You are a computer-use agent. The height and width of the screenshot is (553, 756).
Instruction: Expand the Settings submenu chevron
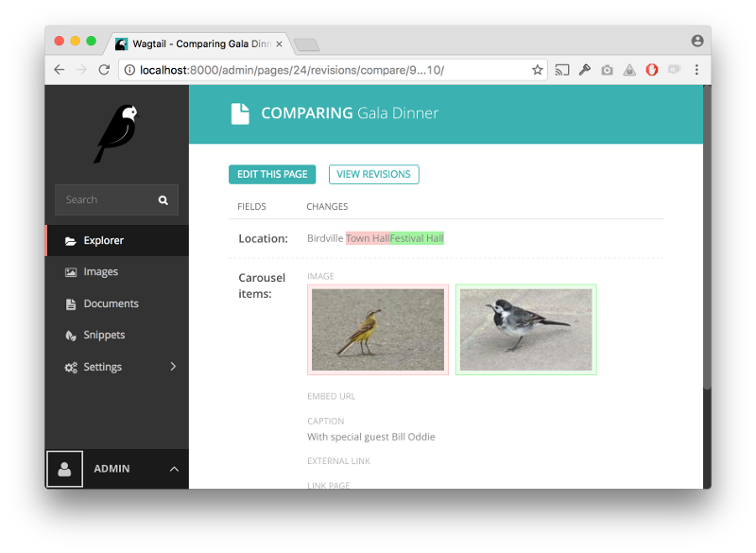point(173,367)
